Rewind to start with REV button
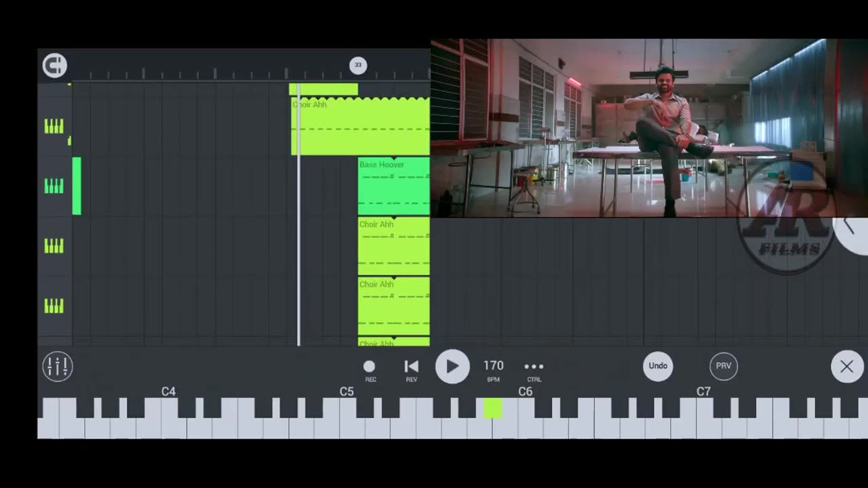Screen dimensions: 868x488 pyautogui.click(x=411, y=370)
